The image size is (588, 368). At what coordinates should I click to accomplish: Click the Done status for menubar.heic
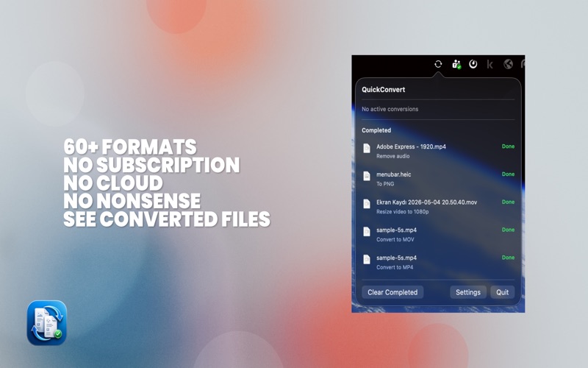click(x=508, y=174)
